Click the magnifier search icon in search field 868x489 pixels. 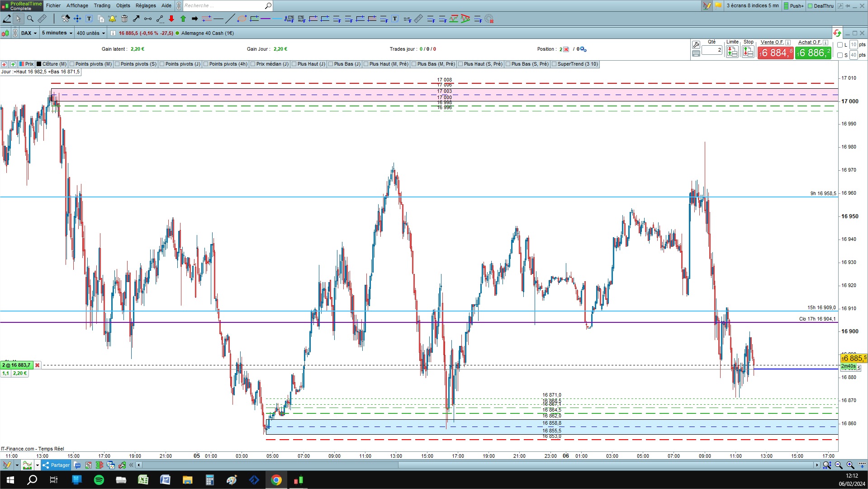click(268, 6)
